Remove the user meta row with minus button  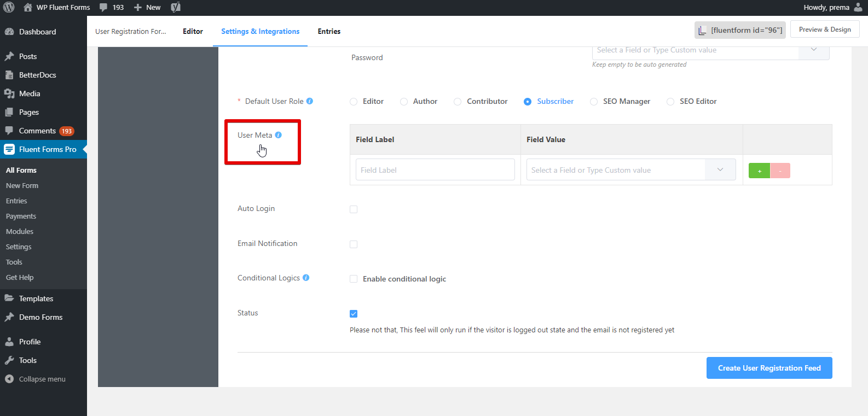pyautogui.click(x=780, y=171)
